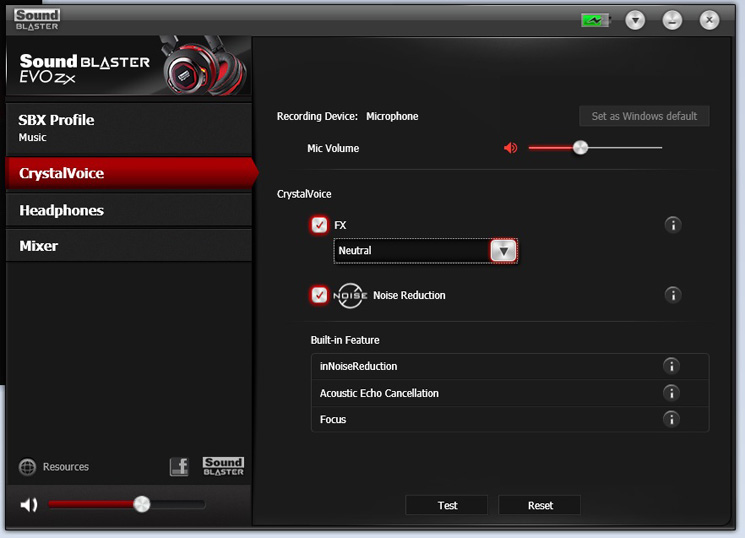The image size is (745, 538).
Task: Open the SBX Profile section
Action: point(129,128)
